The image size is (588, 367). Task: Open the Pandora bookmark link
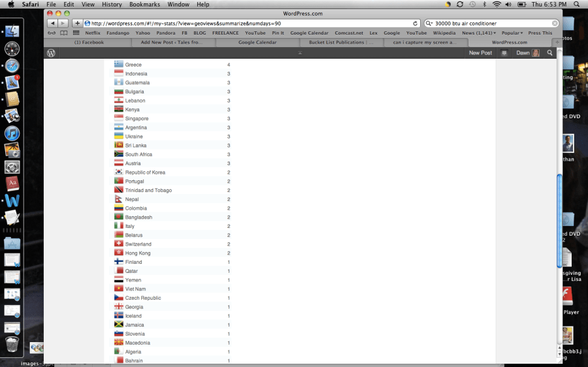tap(165, 33)
